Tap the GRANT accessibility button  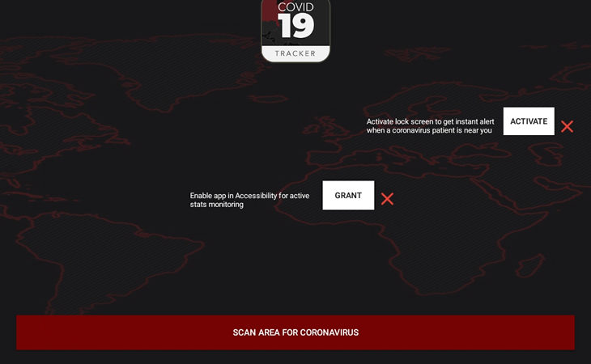pyautogui.click(x=348, y=196)
